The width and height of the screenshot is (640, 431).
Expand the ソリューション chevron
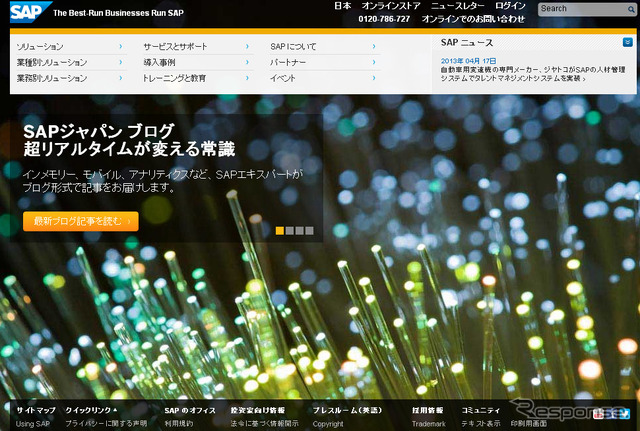click(120, 47)
